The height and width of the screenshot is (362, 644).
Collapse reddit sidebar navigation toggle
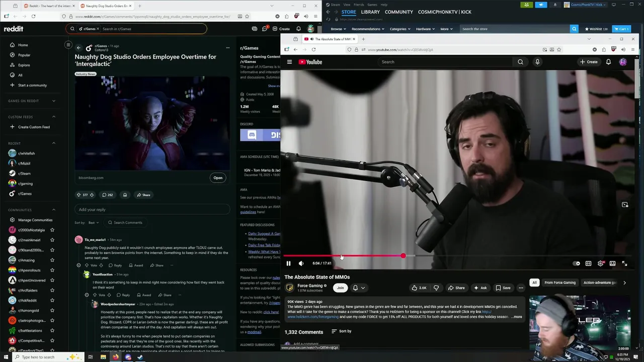point(68,45)
